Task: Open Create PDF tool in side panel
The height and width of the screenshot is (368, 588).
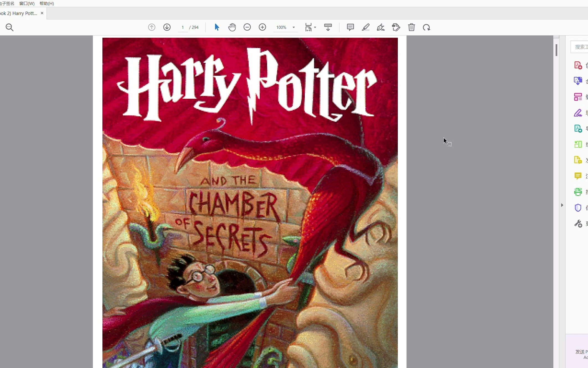Action: click(x=578, y=65)
